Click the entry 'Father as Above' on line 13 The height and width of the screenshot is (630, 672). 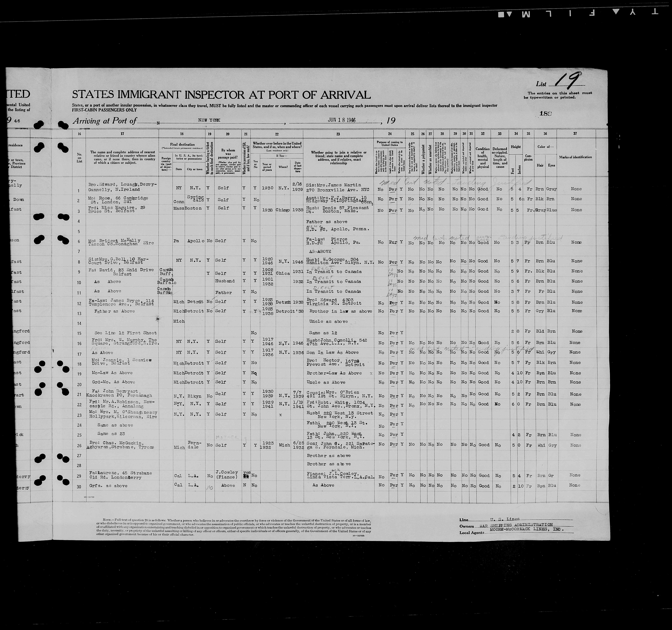115,311
